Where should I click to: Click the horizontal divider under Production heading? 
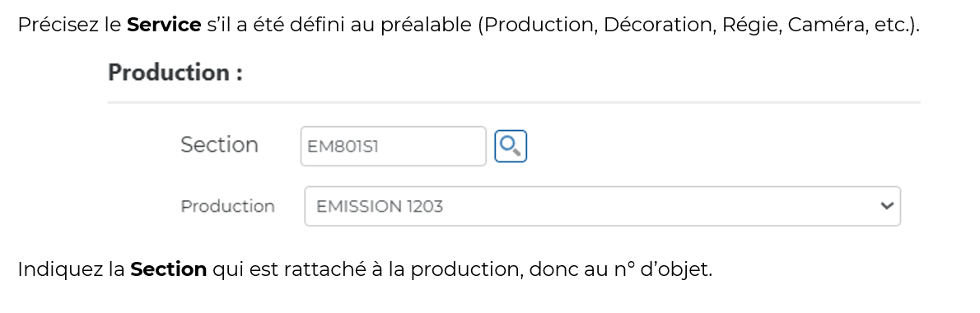click(514, 102)
